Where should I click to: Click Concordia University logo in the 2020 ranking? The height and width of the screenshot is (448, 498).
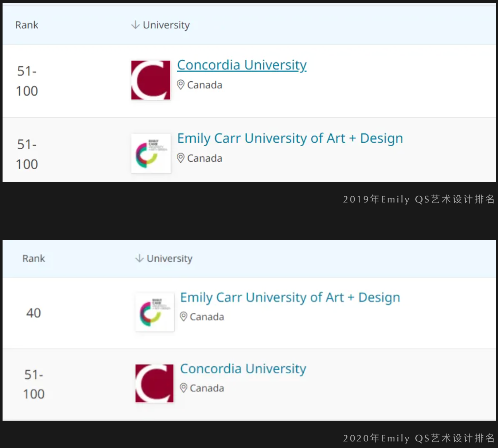[154, 383]
